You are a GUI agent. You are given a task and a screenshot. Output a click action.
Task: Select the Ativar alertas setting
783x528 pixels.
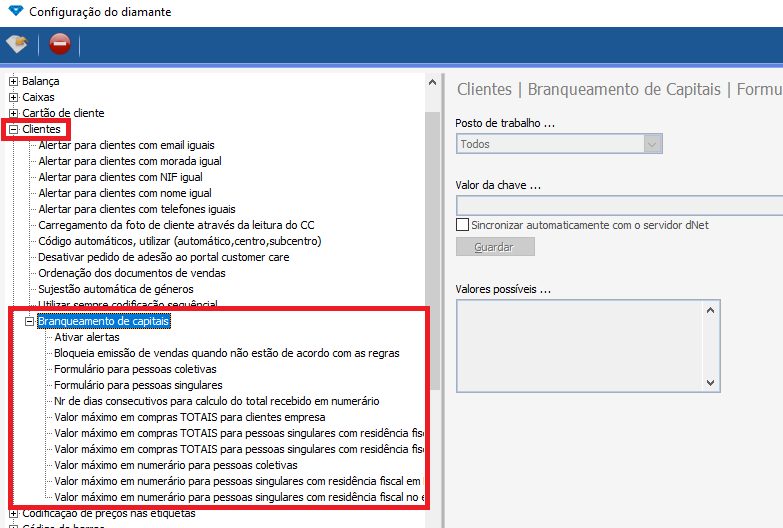(x=87, y=337)
